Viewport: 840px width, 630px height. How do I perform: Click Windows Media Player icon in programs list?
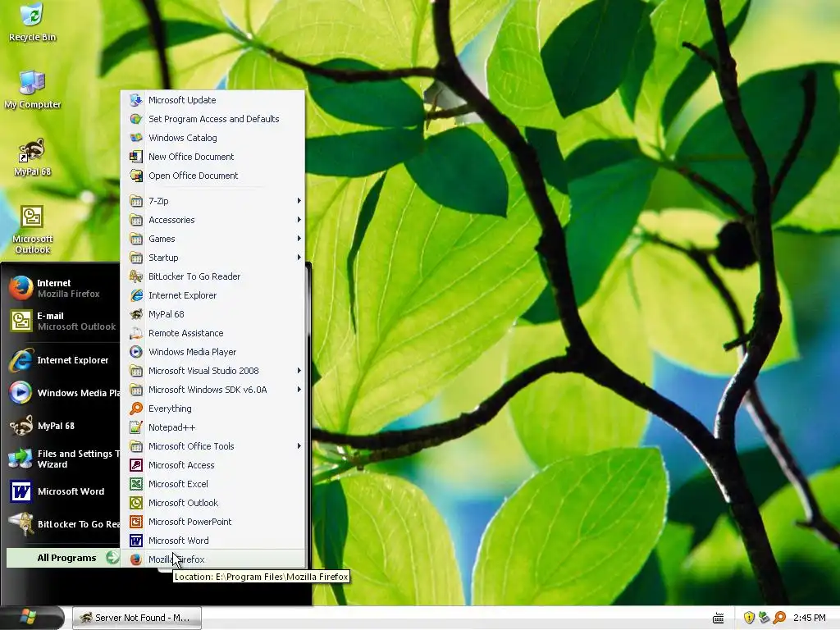click(136, 352)
